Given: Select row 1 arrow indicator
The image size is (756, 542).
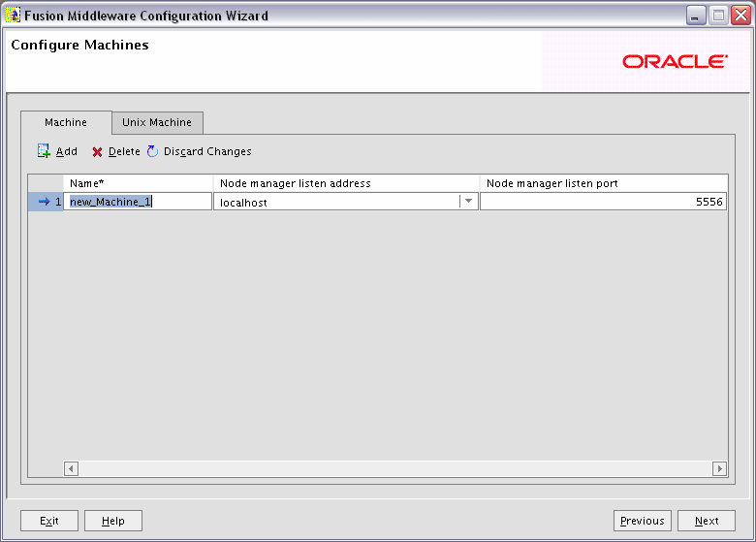Looking at the screenshot, I should tap(44, 202).
